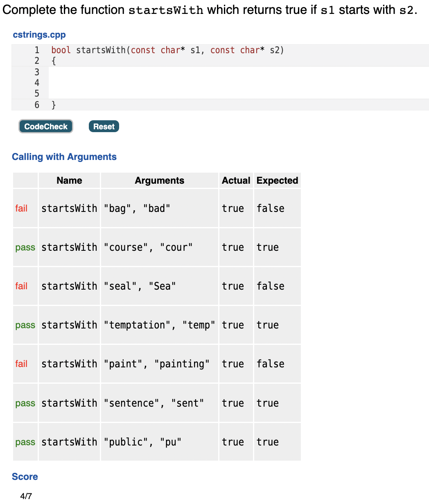Click the Expected column header
This screenshot has width=429, height=504.
[277, 180]
